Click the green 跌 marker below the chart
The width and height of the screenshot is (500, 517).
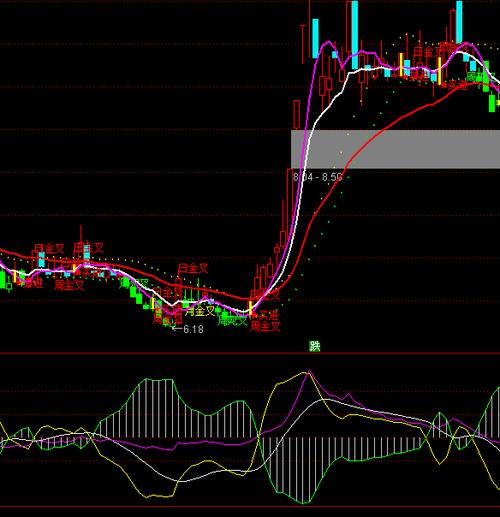click(315, 346)
